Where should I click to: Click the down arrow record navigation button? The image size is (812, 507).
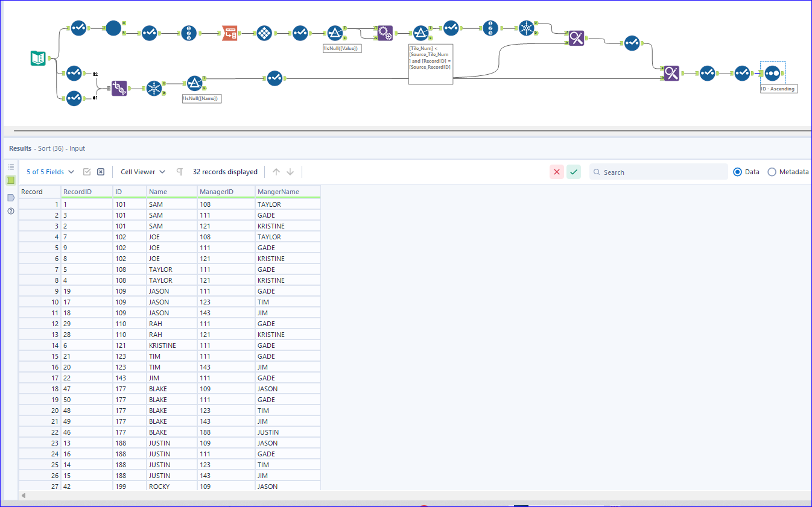(x=288, y=171)
